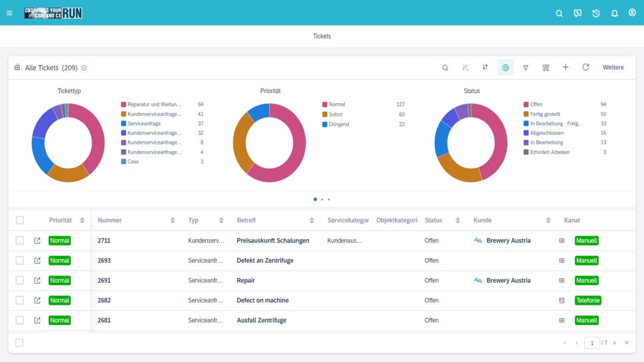Open sort options on Nummer column
Screen dimensions: 644x362
173,220
